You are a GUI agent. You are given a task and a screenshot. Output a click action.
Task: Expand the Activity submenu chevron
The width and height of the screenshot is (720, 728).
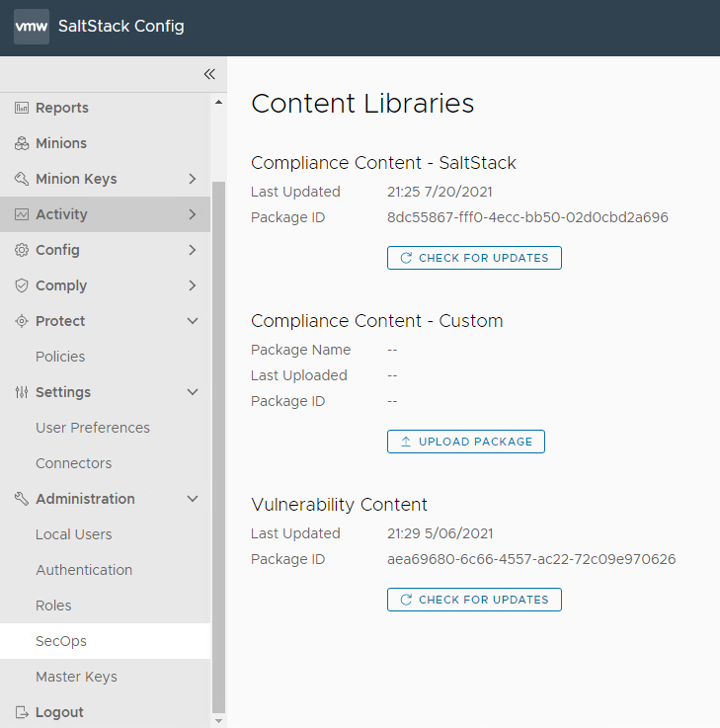[193, 214]
